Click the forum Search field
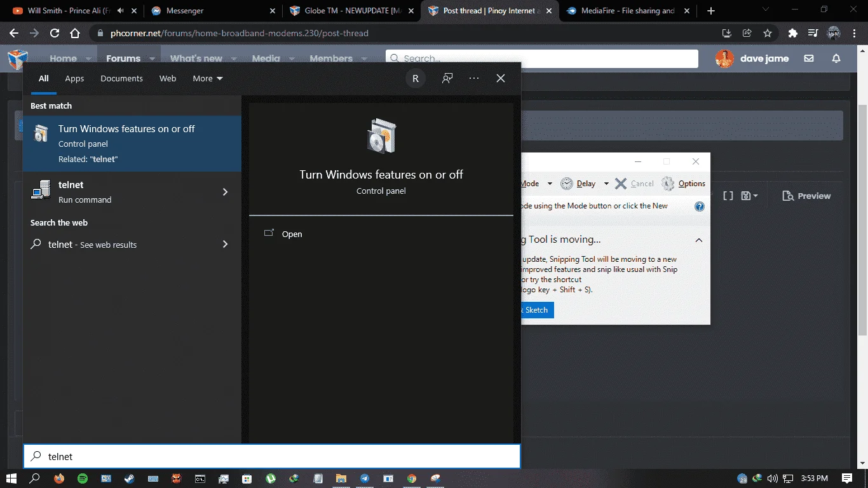868x488 pixels. click(542, 58)
